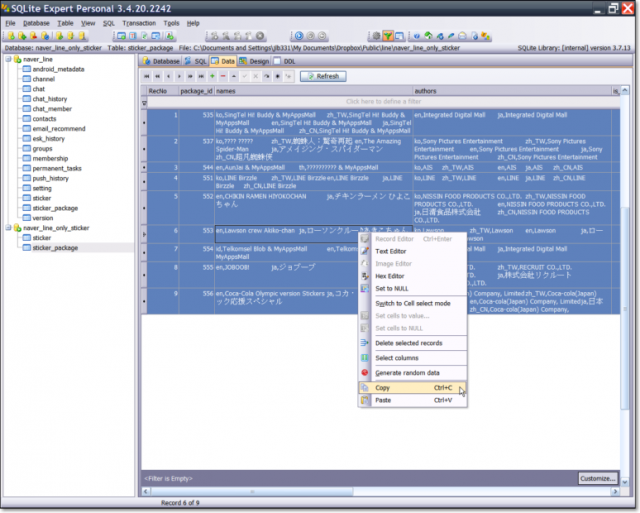This screenshot has height=513, width=640.
Task: Click the horizontal scrollbar right arrow
Action: tap(615, 492)
